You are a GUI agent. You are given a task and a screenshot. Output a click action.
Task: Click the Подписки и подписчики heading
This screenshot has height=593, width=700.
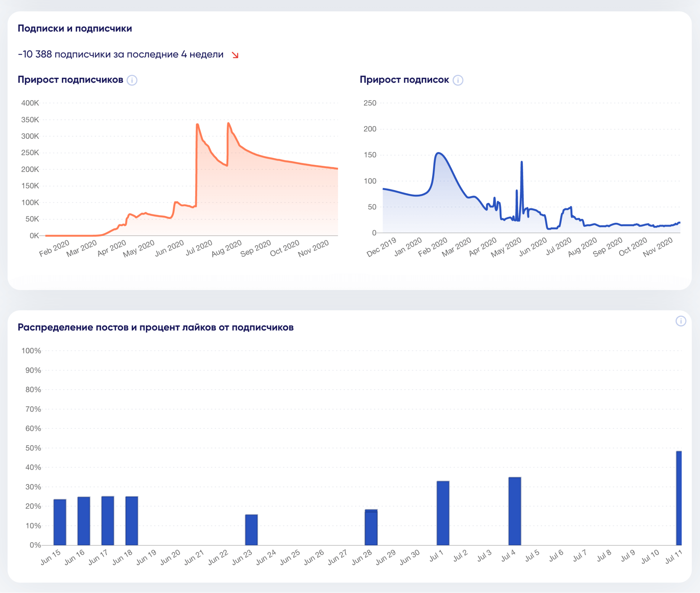75,28
